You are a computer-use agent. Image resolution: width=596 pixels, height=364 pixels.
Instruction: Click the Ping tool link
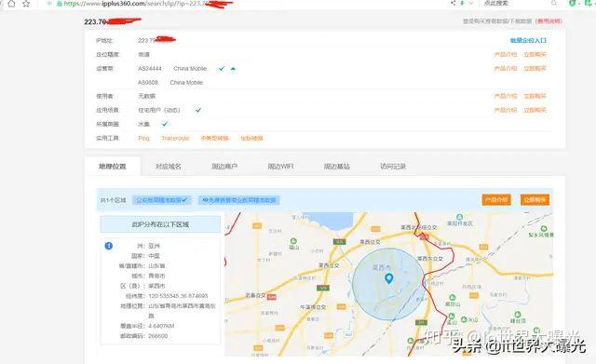(143, 138)
